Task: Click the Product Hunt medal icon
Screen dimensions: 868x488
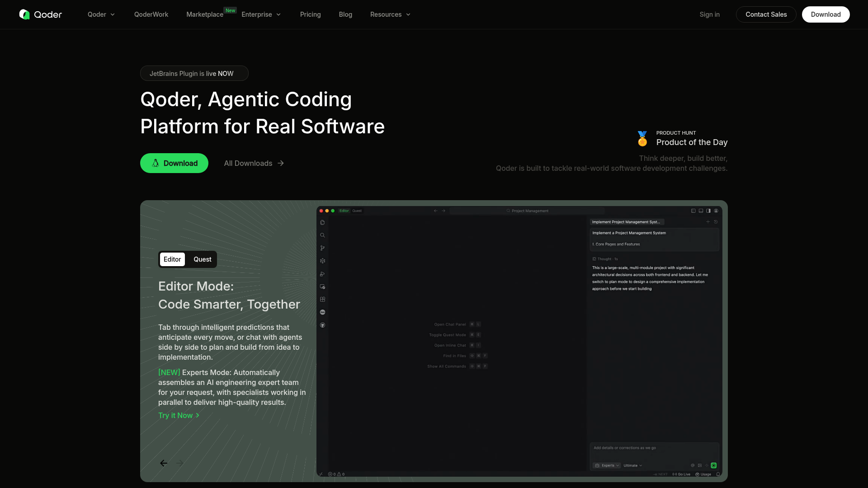Action: click(642, 138)
